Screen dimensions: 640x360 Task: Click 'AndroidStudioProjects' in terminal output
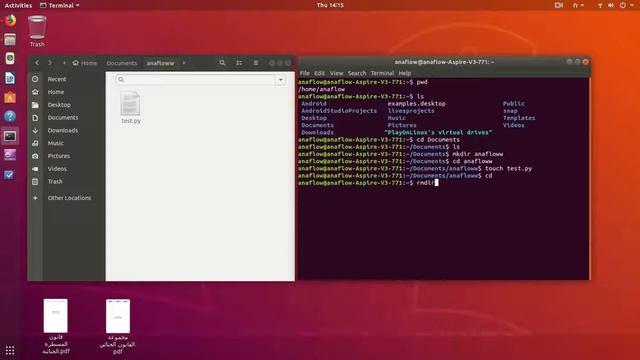point(339,111)
